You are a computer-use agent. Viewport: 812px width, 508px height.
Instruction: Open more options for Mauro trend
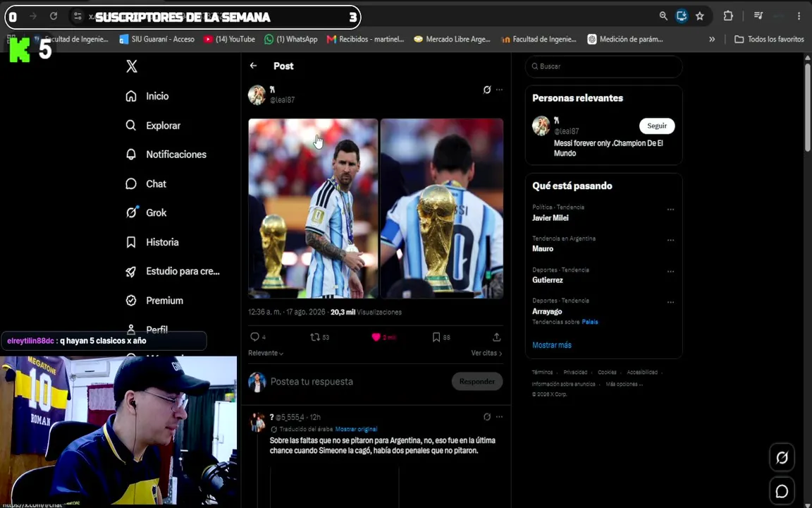pyautogui.click(x=670, y=241)
